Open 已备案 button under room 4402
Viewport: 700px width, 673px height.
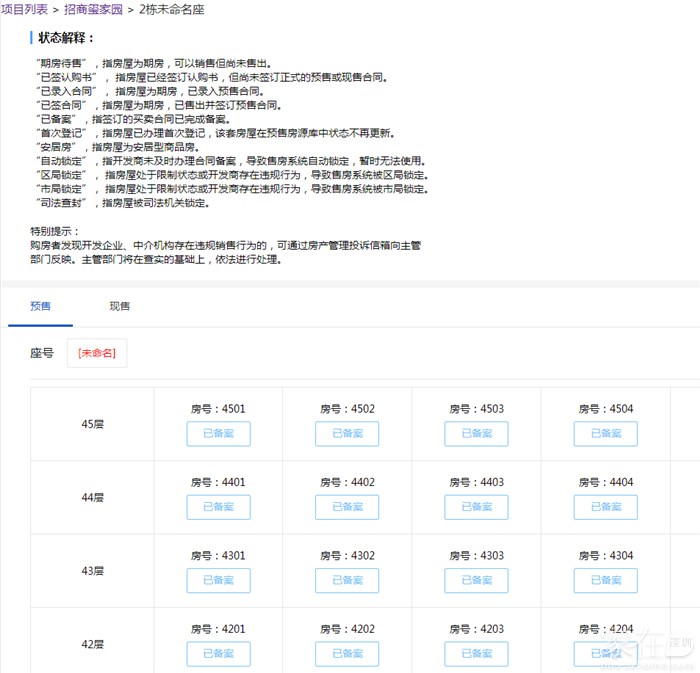[x=347, y=507]
